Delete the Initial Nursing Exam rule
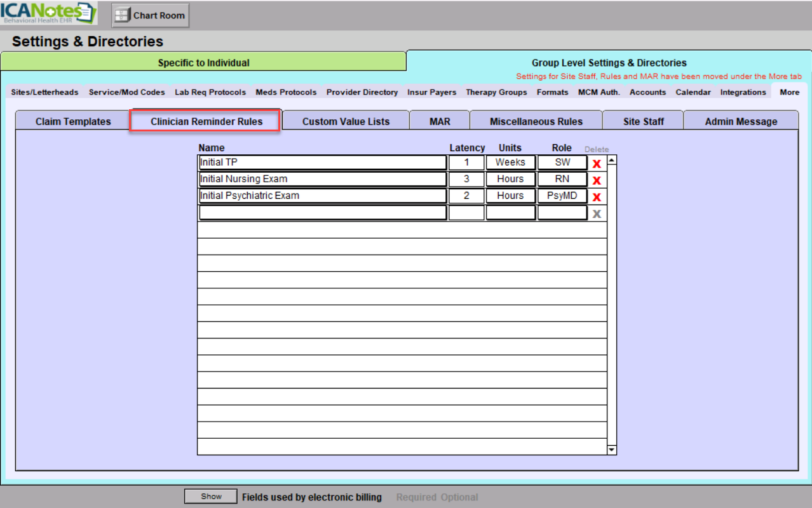 pyautogui.click(x=596, y=180)
